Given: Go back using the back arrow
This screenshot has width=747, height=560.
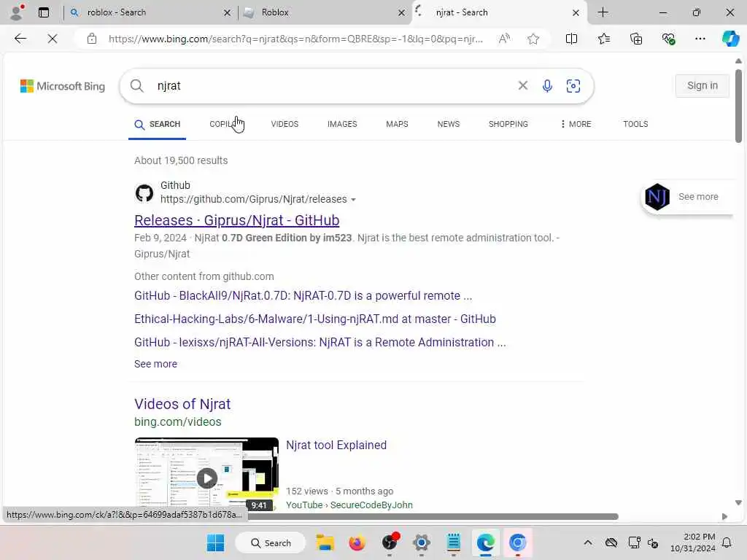Looking at the screenshot, I should [20, 39].
